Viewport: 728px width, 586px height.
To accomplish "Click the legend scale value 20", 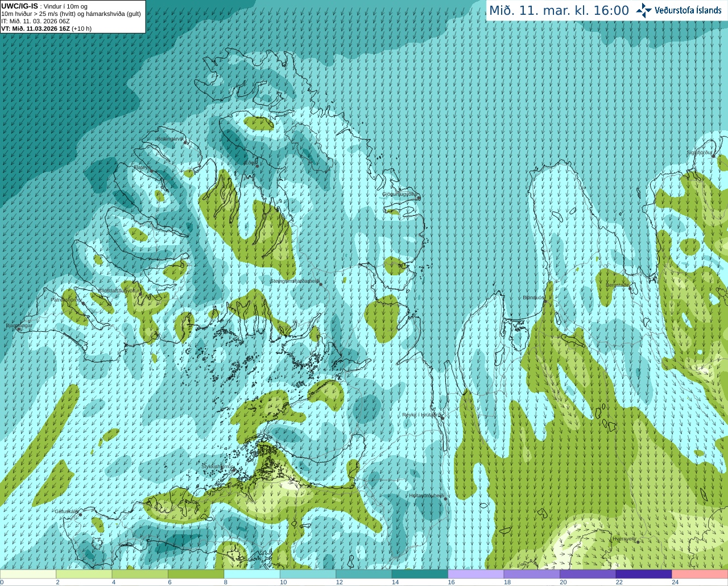I will tap(563, 582).
